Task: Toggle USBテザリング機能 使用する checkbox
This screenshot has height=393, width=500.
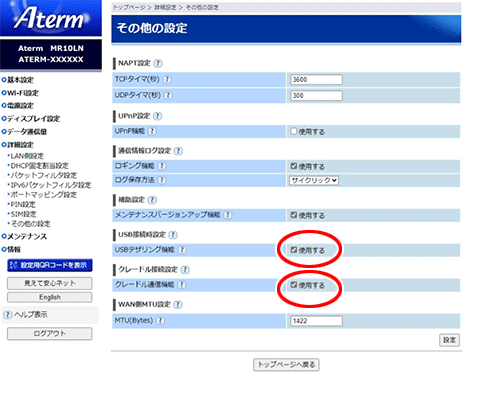Action: tap(293, 250)
